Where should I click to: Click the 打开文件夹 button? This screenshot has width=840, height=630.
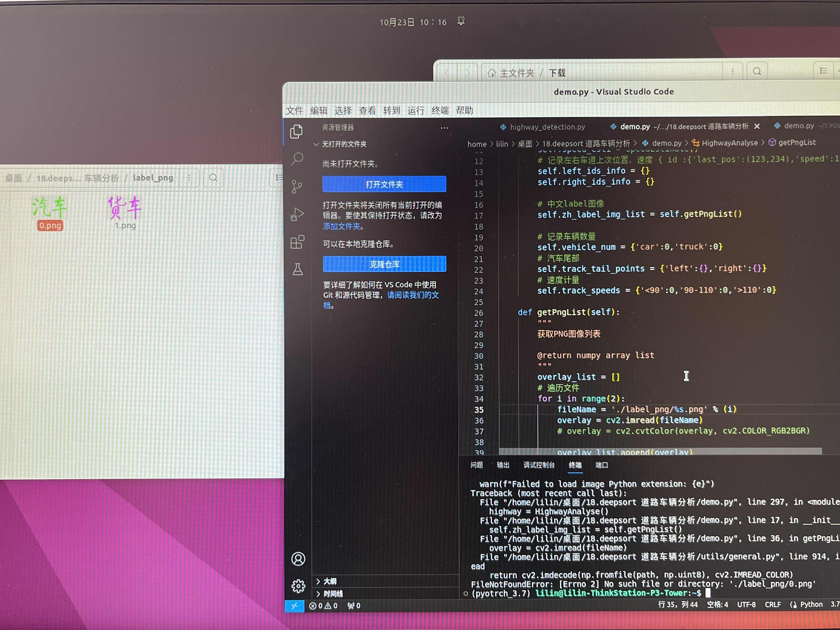(x=384, y=184)
